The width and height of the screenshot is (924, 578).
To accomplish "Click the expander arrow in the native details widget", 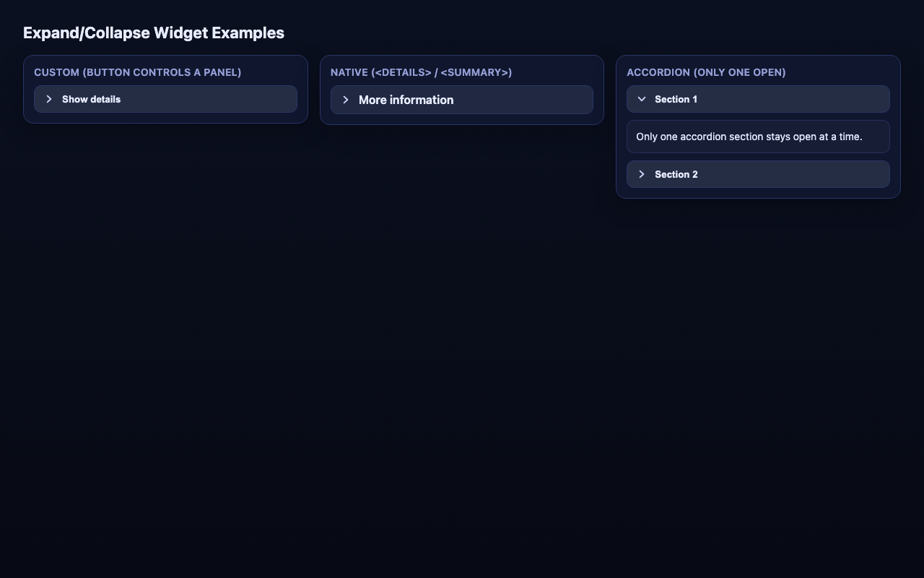I will (x=346, y=100).
